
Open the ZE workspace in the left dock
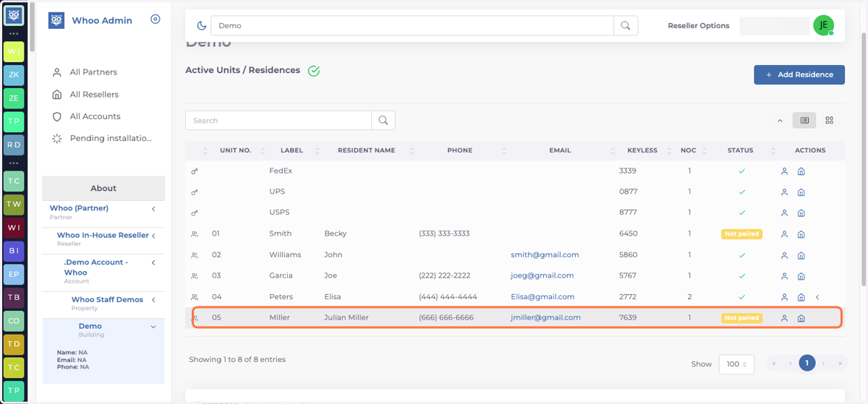[14, 98]
